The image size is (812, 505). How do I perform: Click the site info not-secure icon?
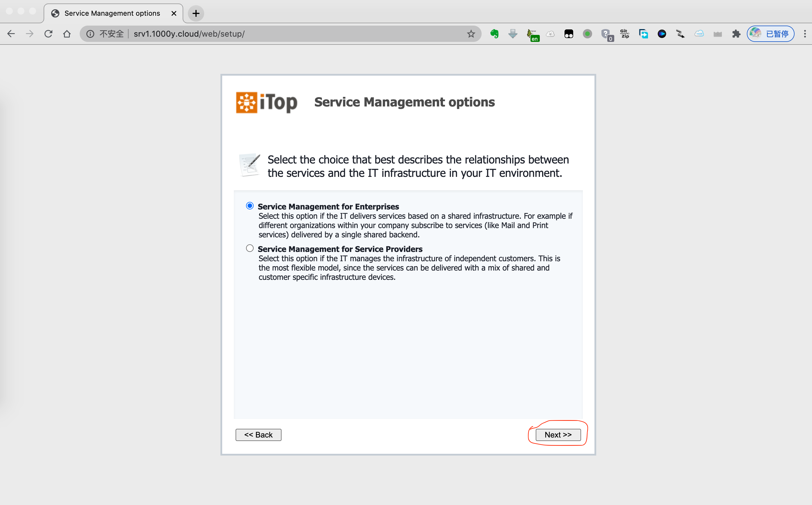pos(90,34)
